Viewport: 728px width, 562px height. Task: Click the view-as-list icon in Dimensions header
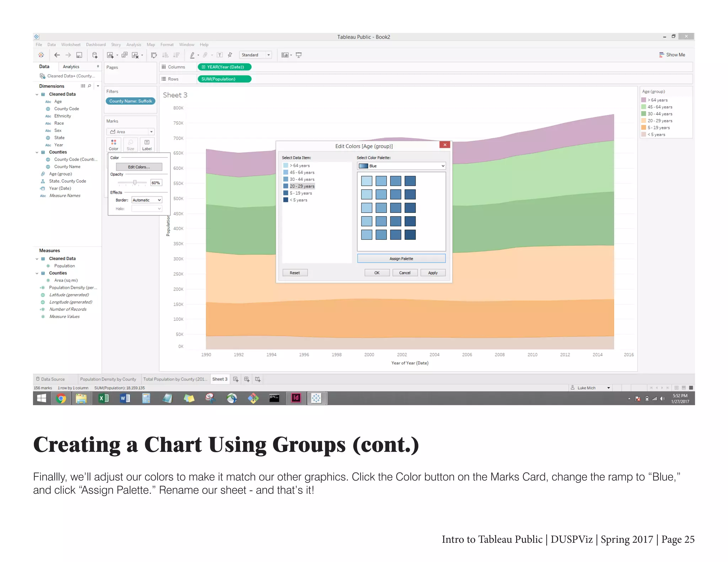(83, 86)
